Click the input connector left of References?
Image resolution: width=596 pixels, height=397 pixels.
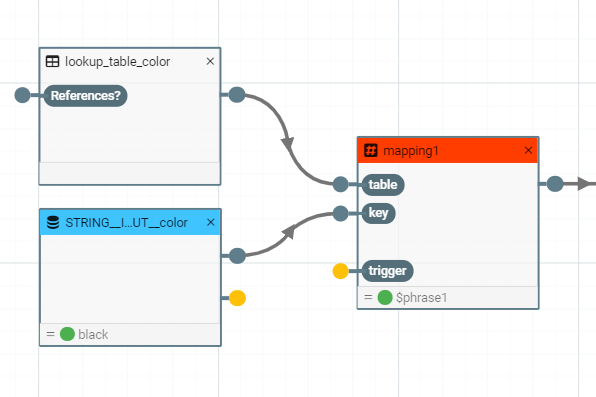click(22, 95)
